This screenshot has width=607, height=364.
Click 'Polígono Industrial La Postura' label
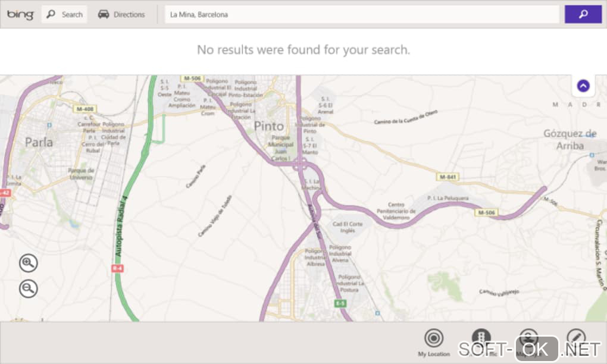pos(351,283)
